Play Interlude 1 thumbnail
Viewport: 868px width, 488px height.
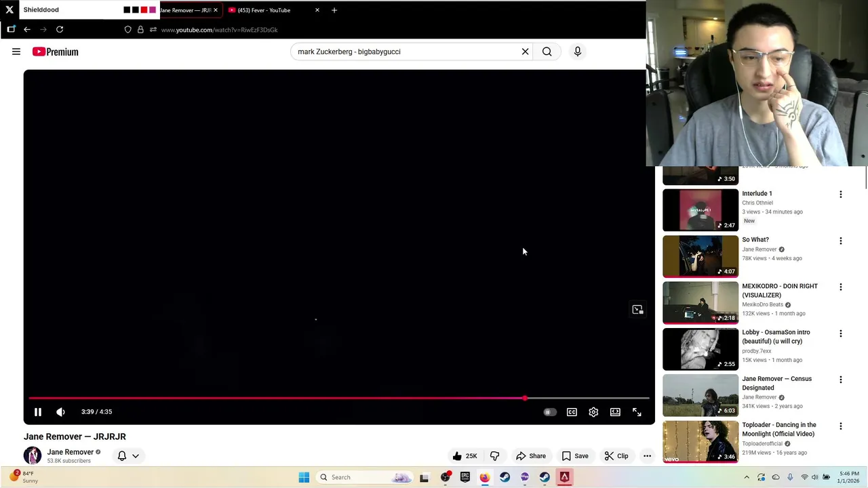701,210
